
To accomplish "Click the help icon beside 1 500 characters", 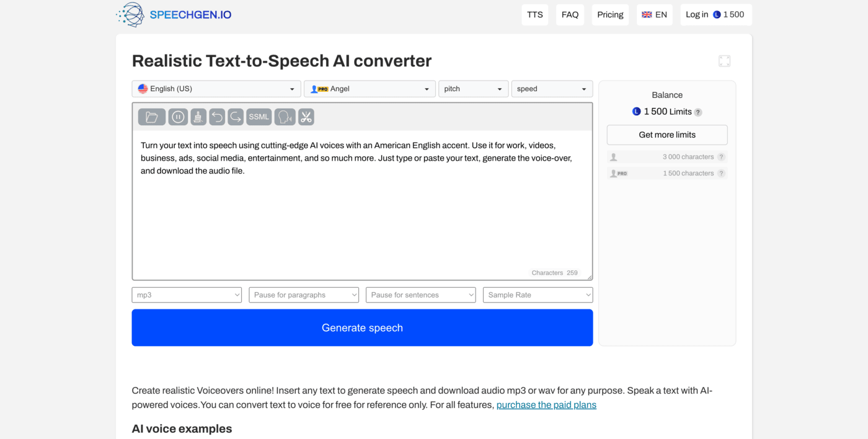I will (x=721, y=174).
